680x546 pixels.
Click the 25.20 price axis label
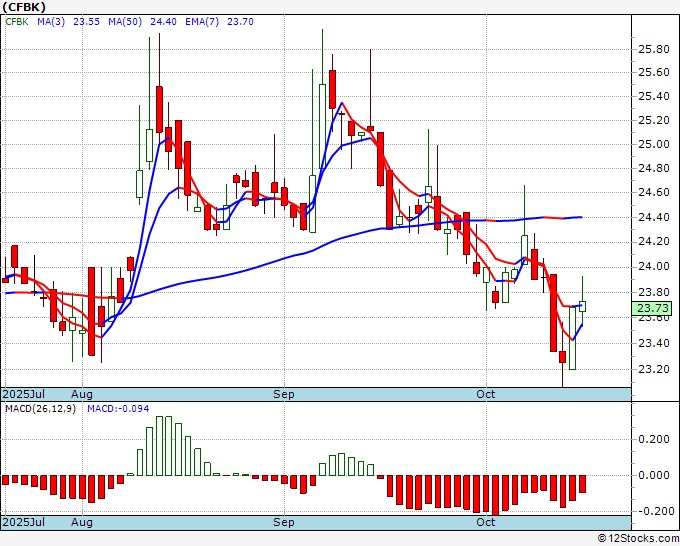[x=654, y=120]
